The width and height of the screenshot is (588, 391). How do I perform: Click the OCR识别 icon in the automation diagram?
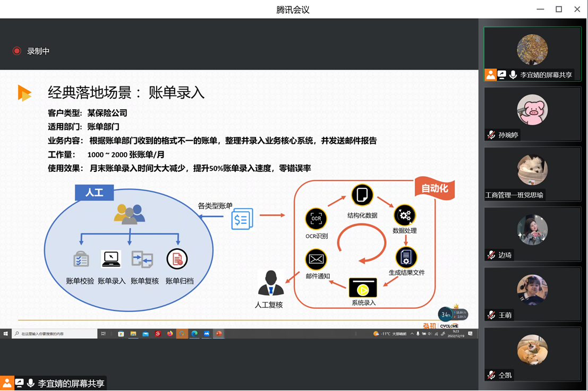coord(316,219)
